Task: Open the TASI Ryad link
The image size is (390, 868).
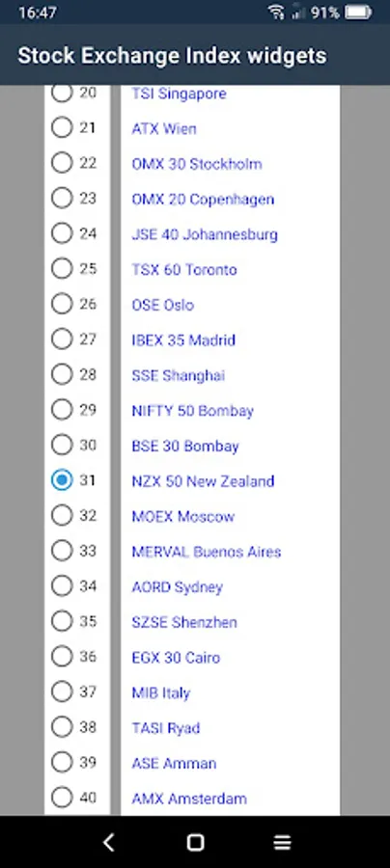Action: point(166,728)
